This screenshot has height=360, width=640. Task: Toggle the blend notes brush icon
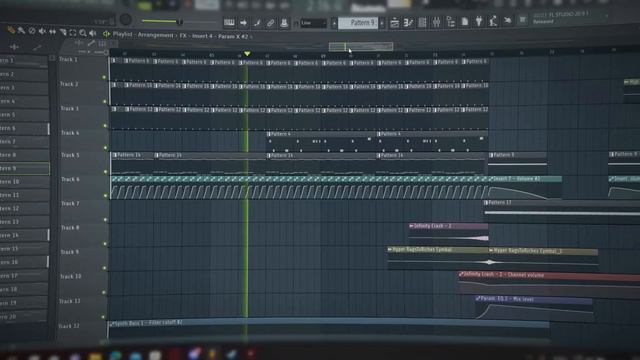point(257,23)
